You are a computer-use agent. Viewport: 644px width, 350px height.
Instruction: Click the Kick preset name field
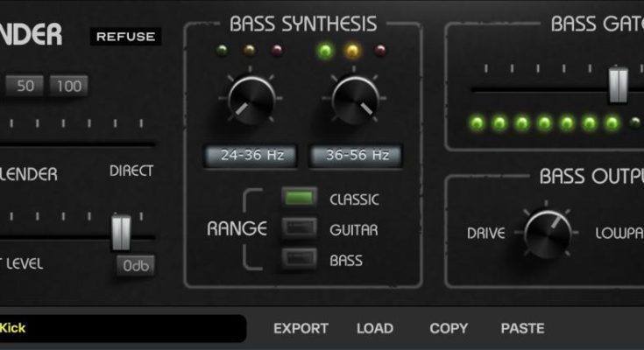(x=123, y=329)
